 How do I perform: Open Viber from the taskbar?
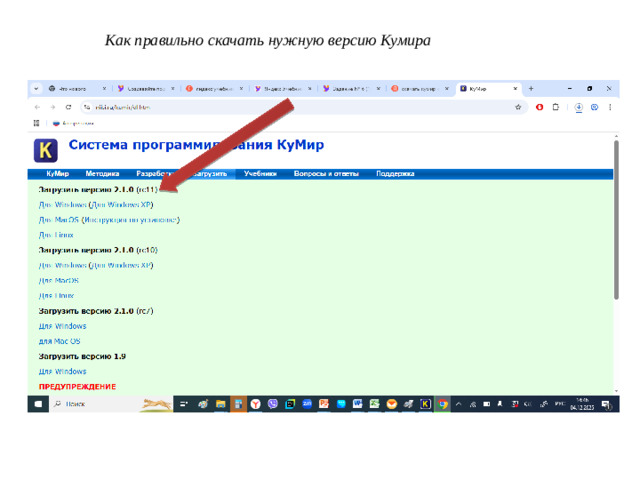point(273,404)
